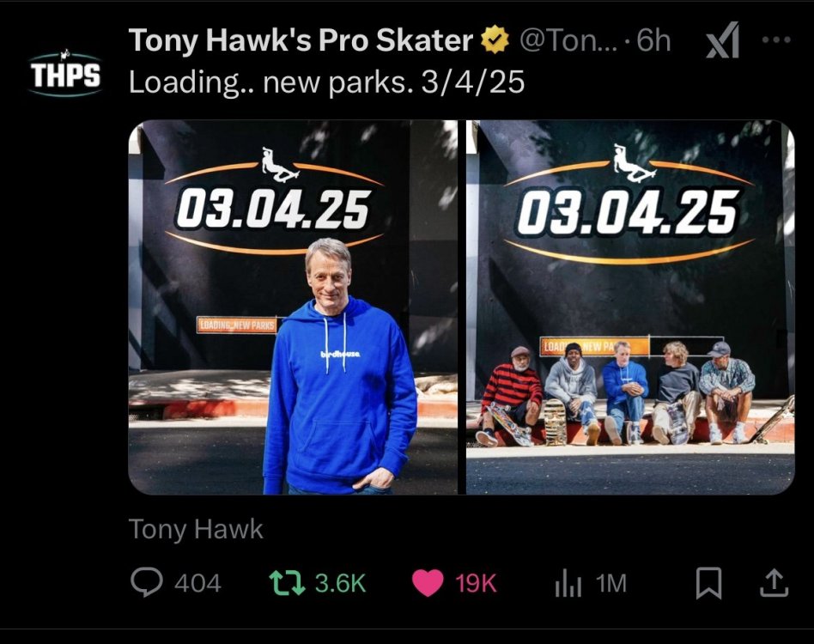
Task: Toggle the green repost arrows icon
Action: [x=284, y=584]
